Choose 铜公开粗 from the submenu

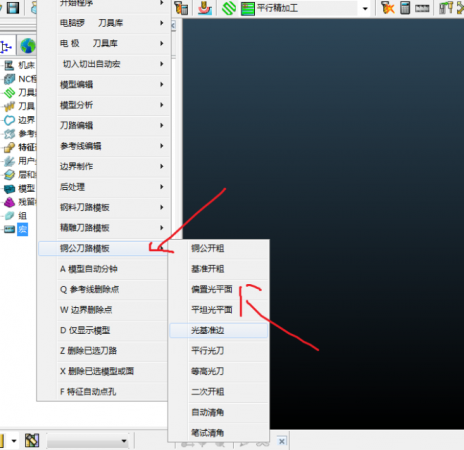(x=219, y=248)
